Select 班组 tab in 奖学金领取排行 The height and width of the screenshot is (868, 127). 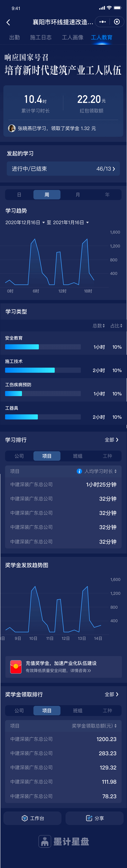point(78,711)
